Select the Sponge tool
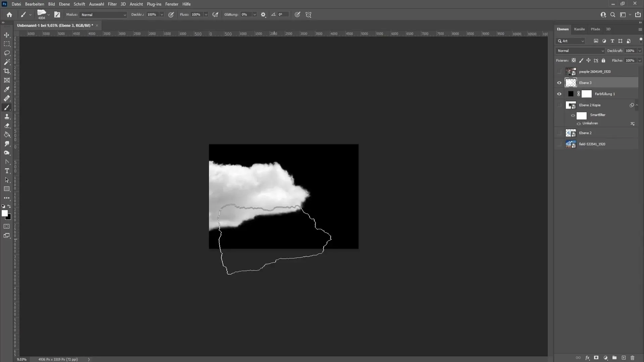 tap(7, 153)
